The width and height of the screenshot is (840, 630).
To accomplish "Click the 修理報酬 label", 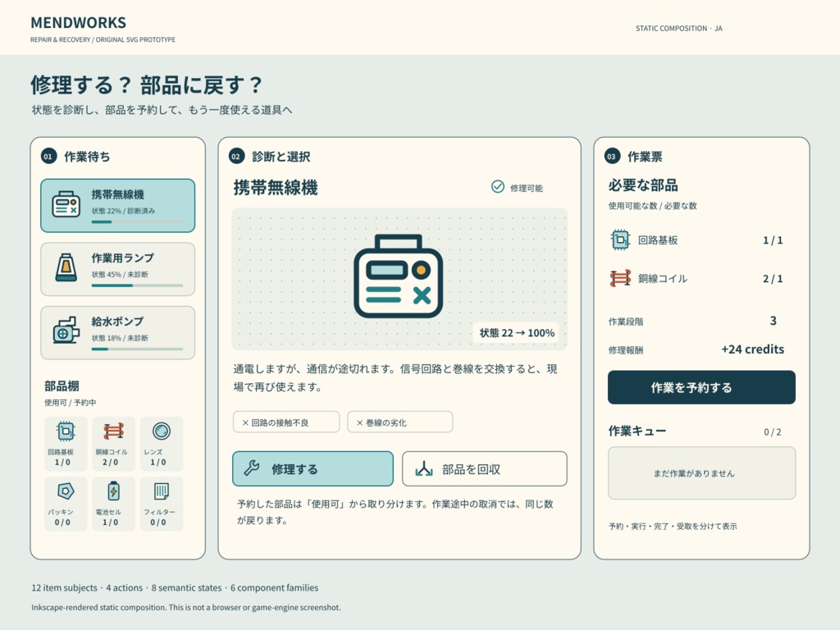I will (626, 350).
